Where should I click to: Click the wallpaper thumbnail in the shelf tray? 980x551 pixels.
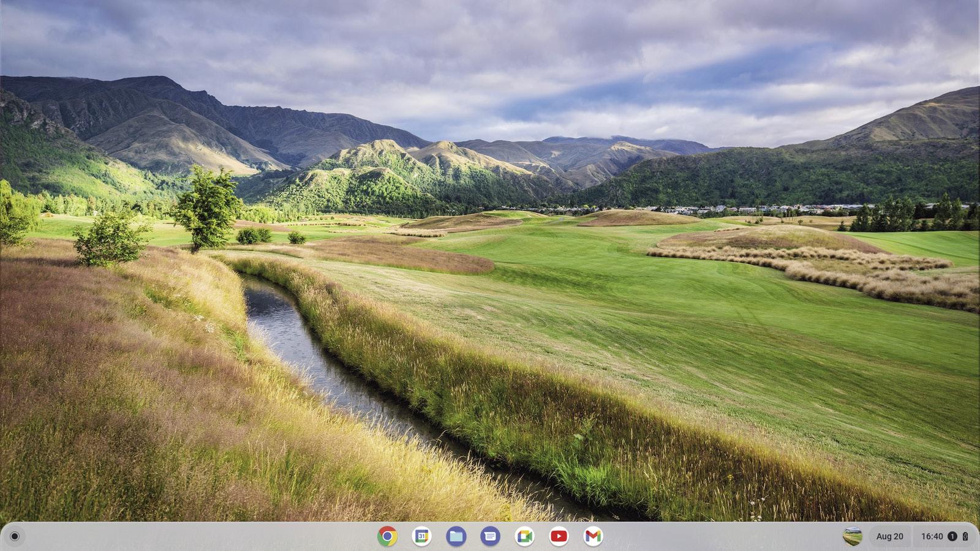(x=853, y=536)
